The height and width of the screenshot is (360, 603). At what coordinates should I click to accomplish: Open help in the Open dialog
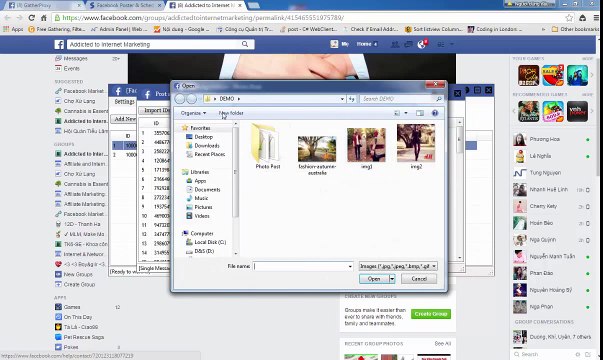pyautogui.click(x=435, y=113)
